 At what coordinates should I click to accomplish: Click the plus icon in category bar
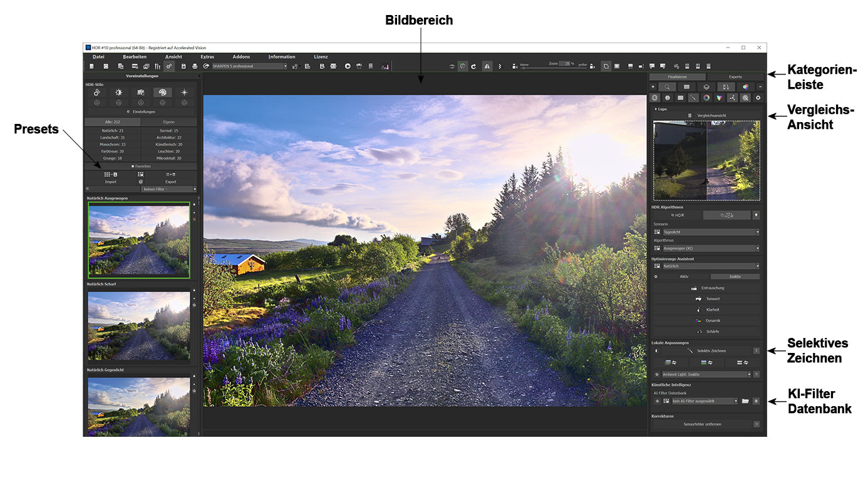[653, 87]
